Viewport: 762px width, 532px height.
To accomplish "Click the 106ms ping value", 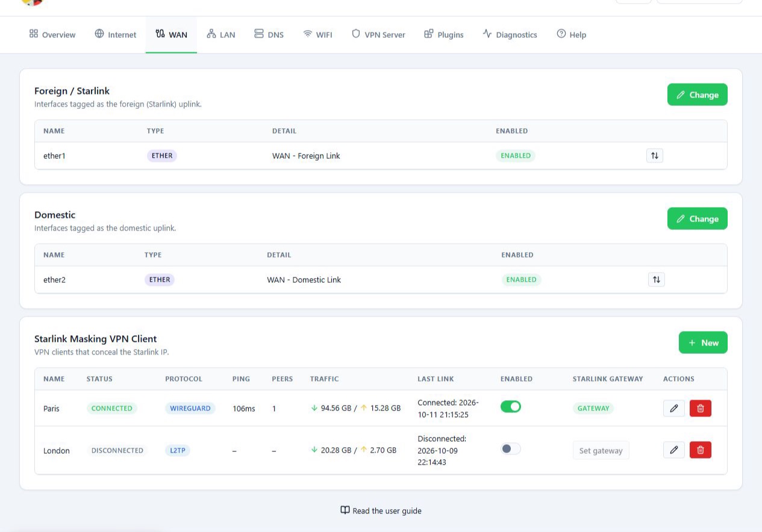I will click(244, 409).
